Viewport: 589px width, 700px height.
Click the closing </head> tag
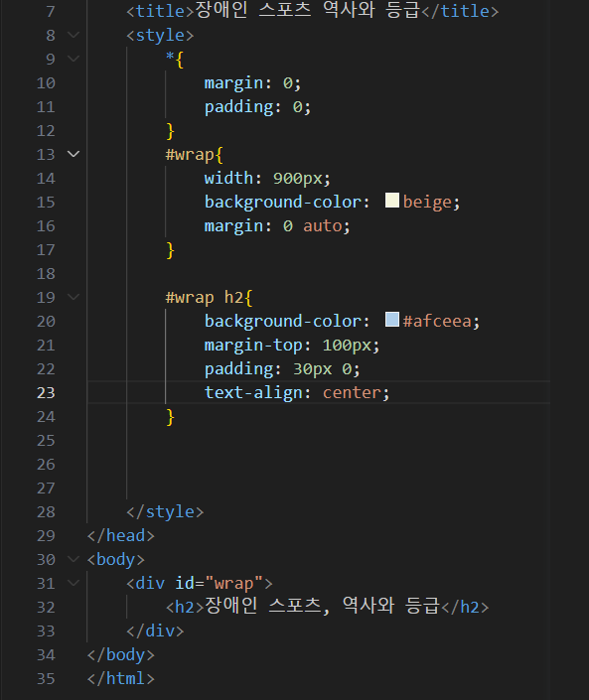click(x=121, y=535)
